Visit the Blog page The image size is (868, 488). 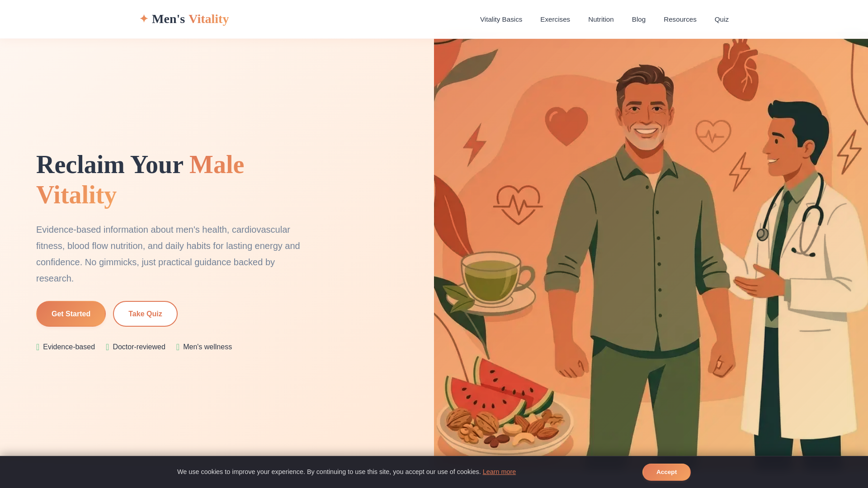638,19
